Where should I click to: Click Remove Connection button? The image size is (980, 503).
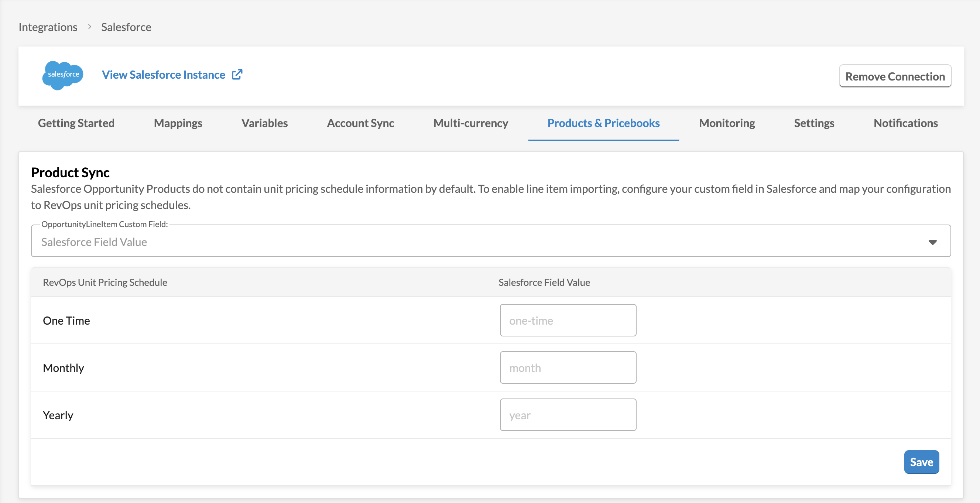895,76
